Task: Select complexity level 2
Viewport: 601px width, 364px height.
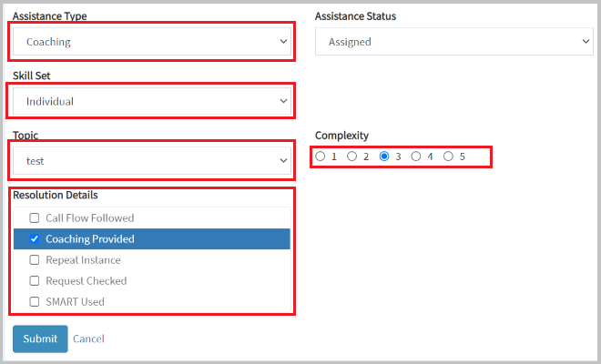Action: 351,157
